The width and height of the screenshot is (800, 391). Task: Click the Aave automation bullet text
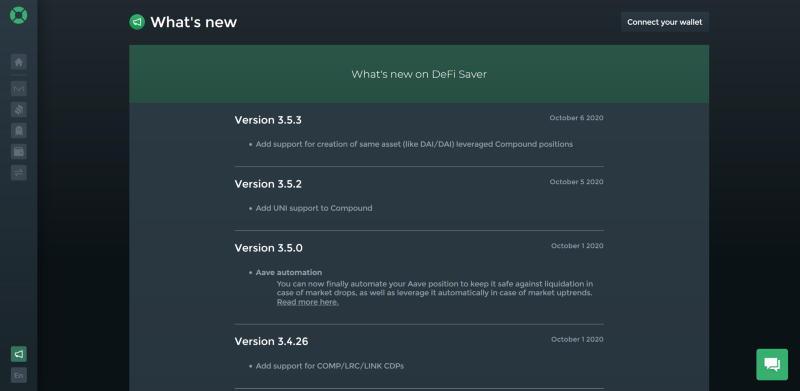pyautogui.click(x=289, y=273)
